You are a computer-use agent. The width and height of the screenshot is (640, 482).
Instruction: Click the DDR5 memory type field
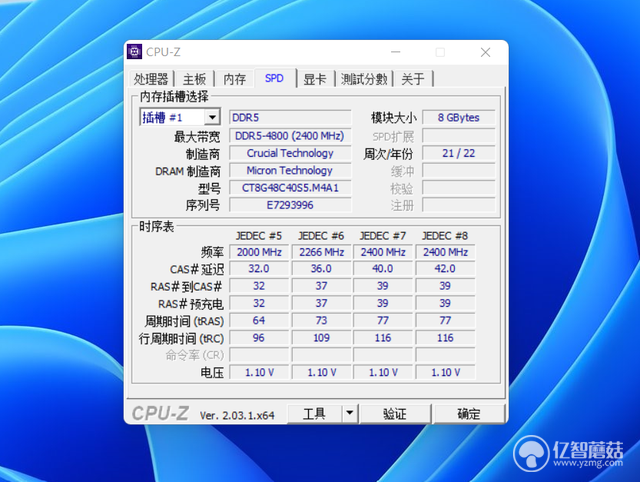[290, 118]
